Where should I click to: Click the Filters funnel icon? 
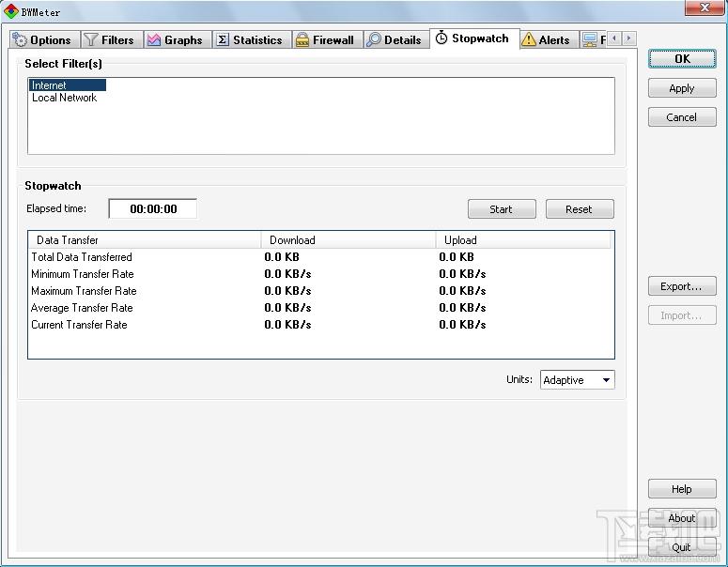tap(90, 40)
